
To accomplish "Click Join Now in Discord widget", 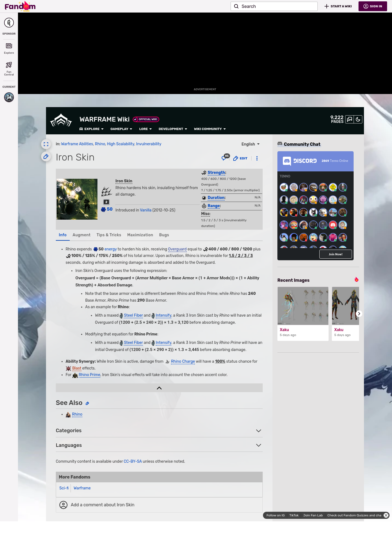I will tap(336, 254).
